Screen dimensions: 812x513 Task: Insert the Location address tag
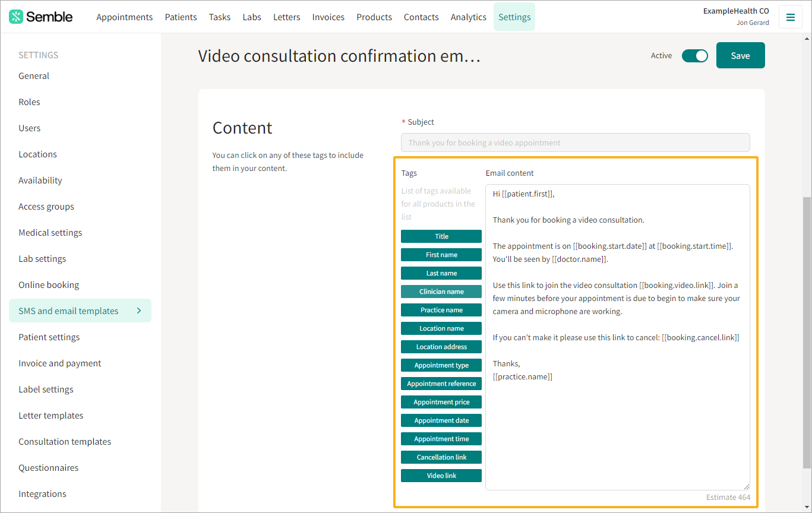point(441,347)
